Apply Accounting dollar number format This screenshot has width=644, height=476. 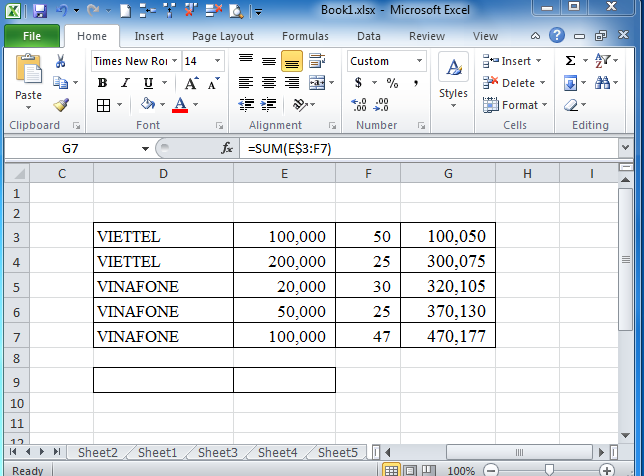[359, 83]
